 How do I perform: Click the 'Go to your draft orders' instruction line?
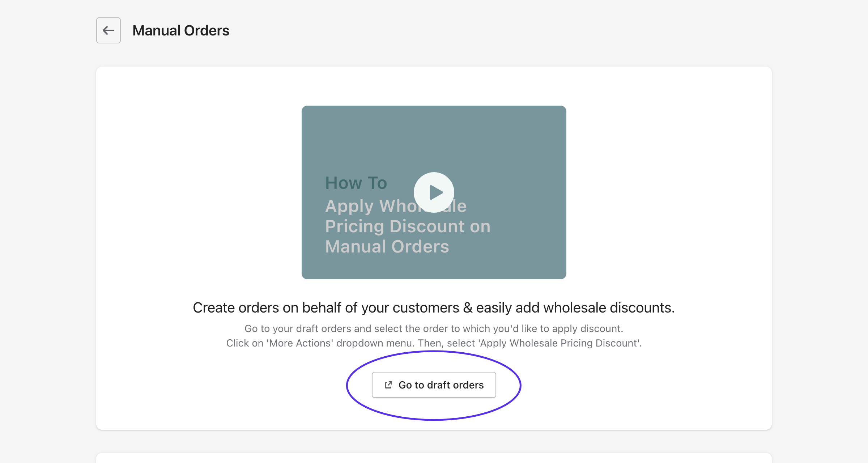click(434, 328)
